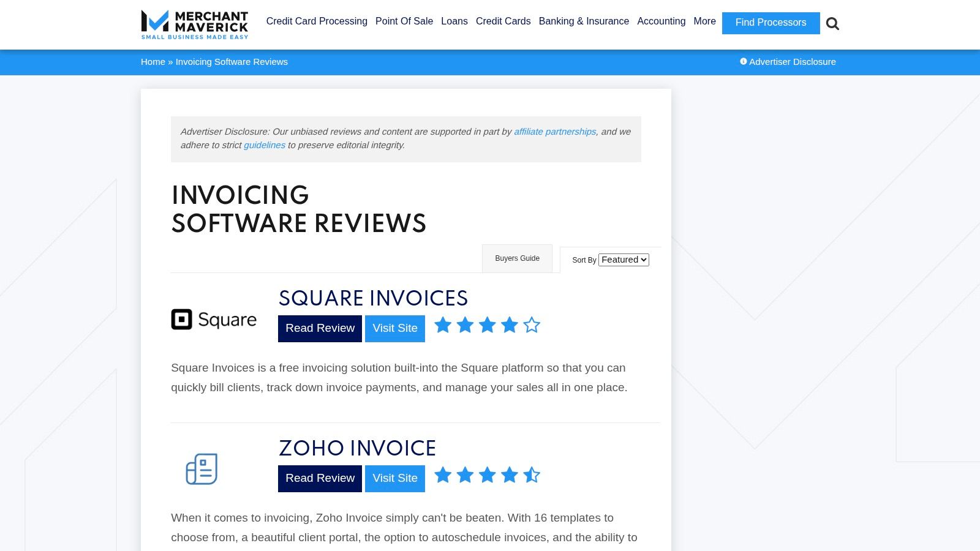
Task: Read Review for Zoho Invoice
Action: (x=320, y=479)
